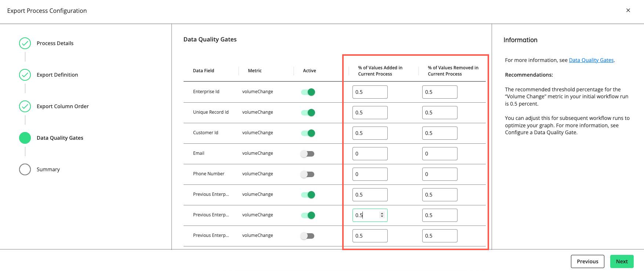Select the Summary step label

coord(48,169)
